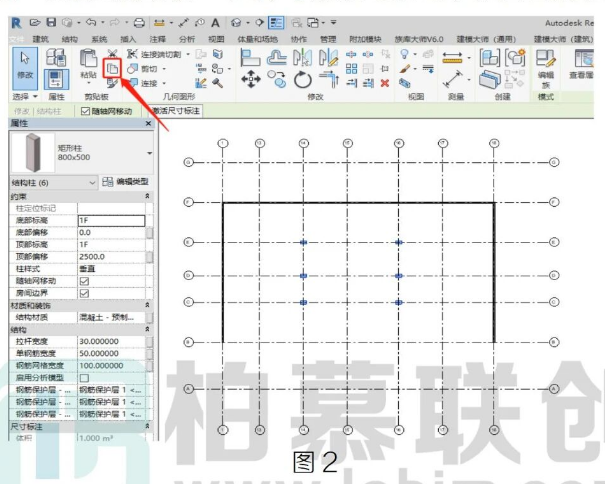Click the 矩形柱 type preview thumbnail
The image size is (605, 484).
[x=33, y=152]
